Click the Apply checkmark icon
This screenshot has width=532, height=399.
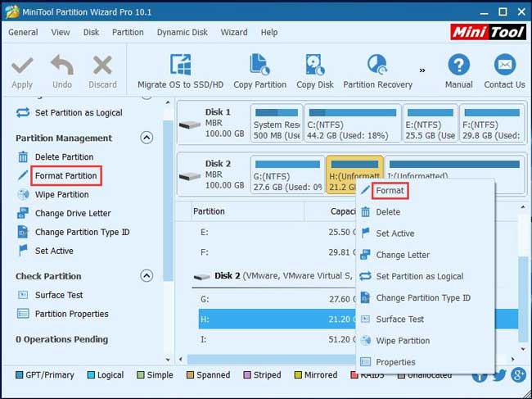pyautogui.click(x=22, y=66)
